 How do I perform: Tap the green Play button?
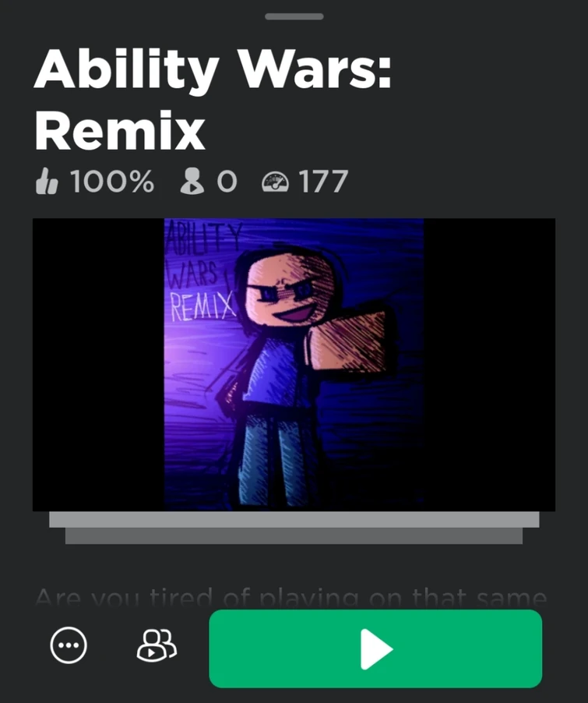point(375,648)
